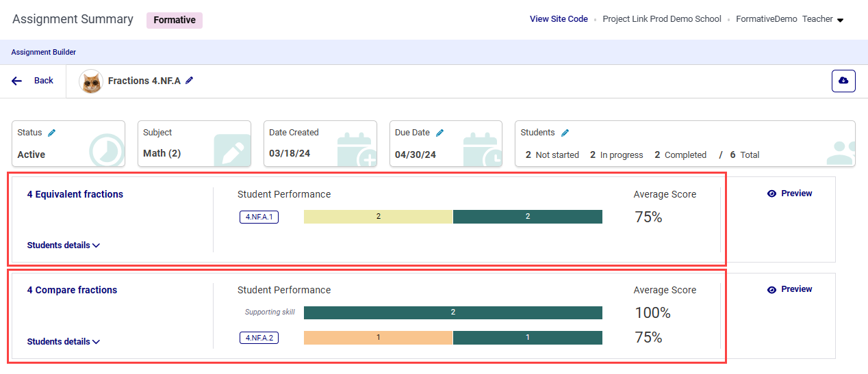
Task: Click the yellow bar segment for 4.NF.A.1
Action: click(378, 217)
